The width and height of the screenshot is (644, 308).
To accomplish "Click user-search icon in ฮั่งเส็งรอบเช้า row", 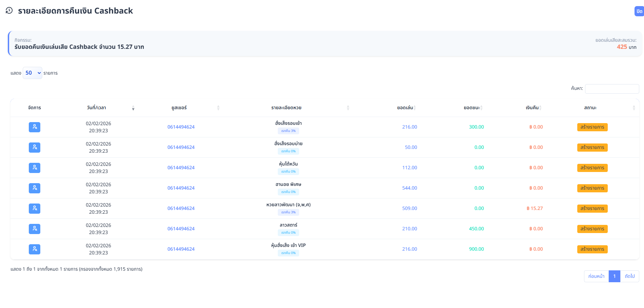I will (x=35, y=127).
